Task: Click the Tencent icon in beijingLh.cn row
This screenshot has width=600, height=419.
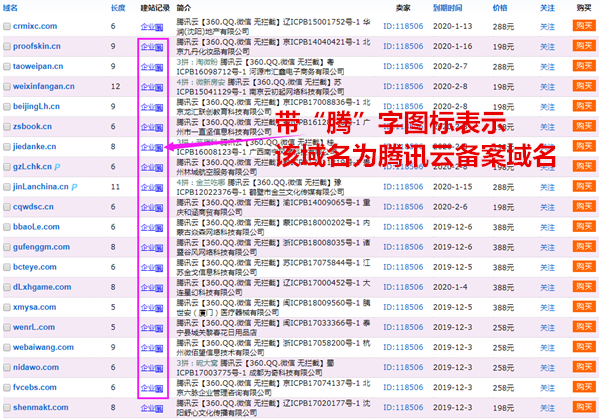Action: pyautogui.click(x=159, y=108)
